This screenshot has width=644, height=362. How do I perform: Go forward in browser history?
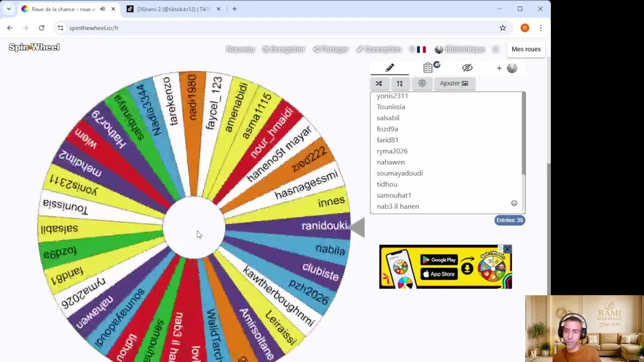pyautogui.click(x=26, y=28)
